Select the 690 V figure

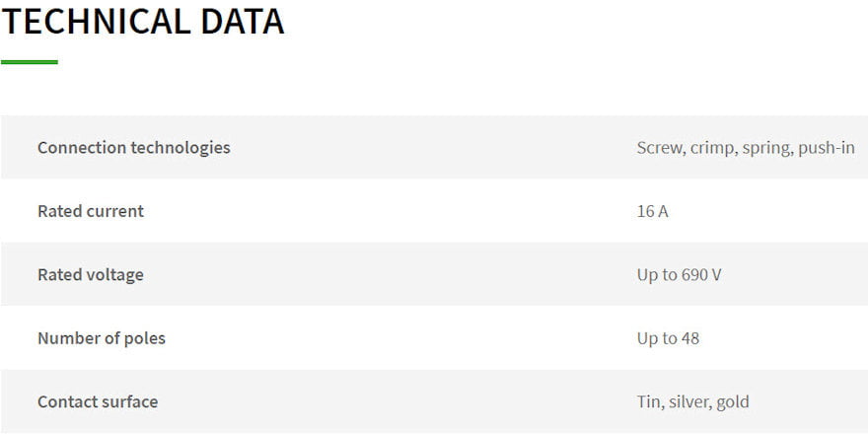(x=701, y=275)
